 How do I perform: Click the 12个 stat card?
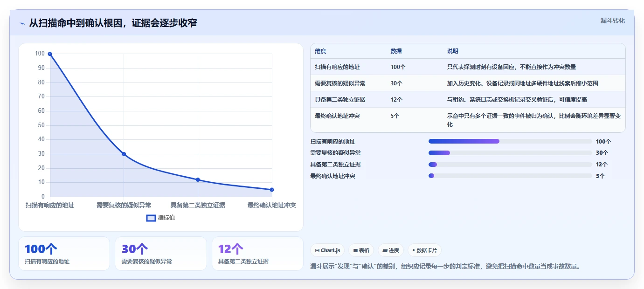257,254
